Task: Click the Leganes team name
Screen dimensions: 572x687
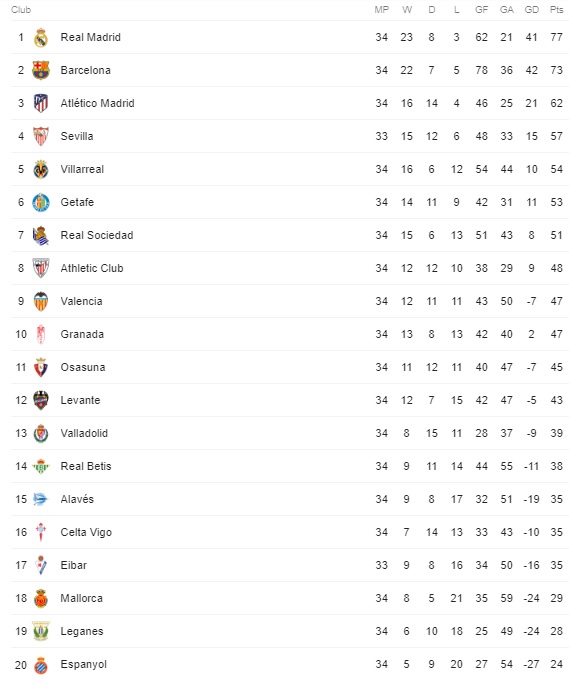Action: click(x=82, y=631)
